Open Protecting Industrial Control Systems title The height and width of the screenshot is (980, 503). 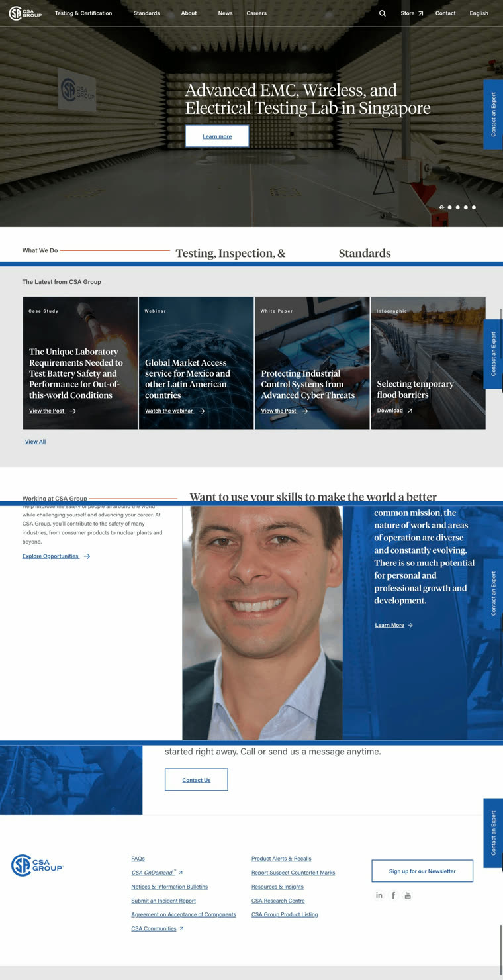[308, 384]
